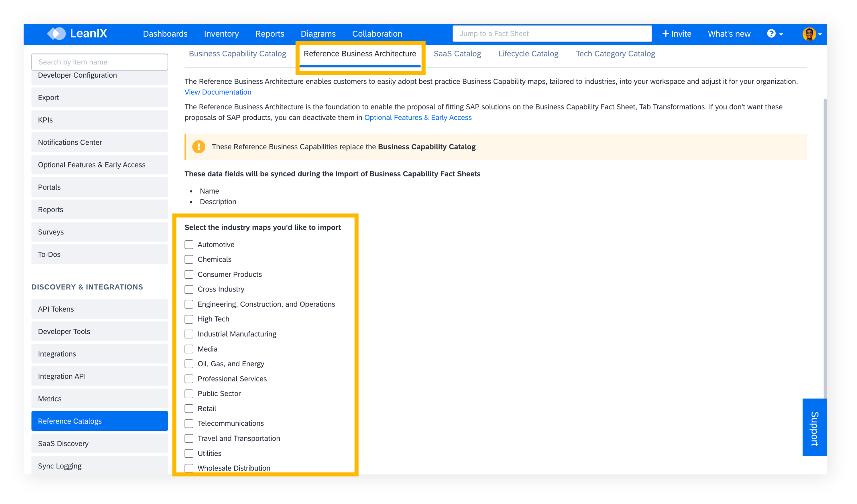Open Sync Logging in the sidebar
Viewport: 857px width, 504px height.
(100, 465)
